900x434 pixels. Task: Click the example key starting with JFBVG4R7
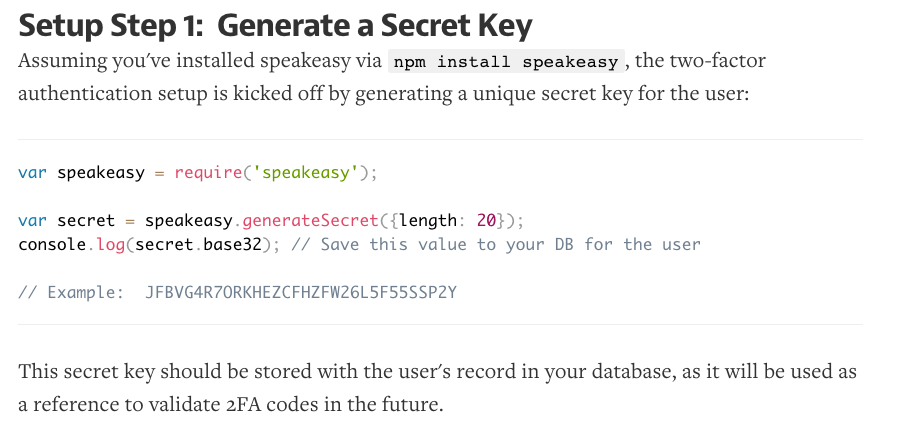coord(300,292)
